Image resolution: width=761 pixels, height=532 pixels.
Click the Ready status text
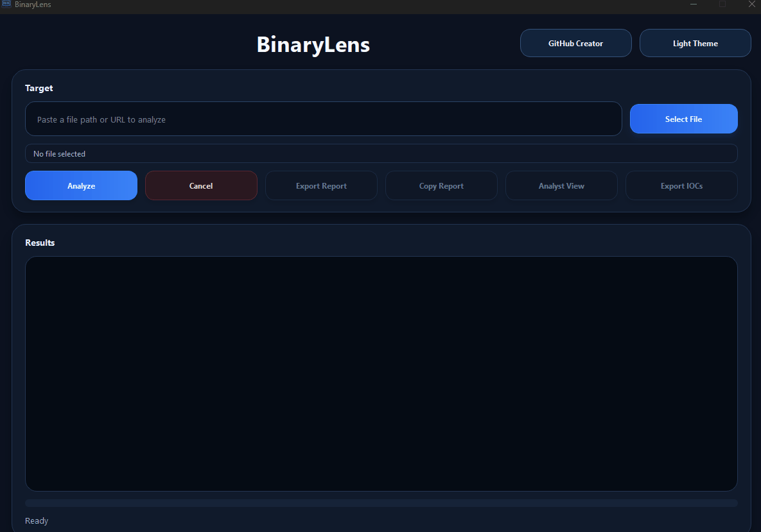point(36,520)
